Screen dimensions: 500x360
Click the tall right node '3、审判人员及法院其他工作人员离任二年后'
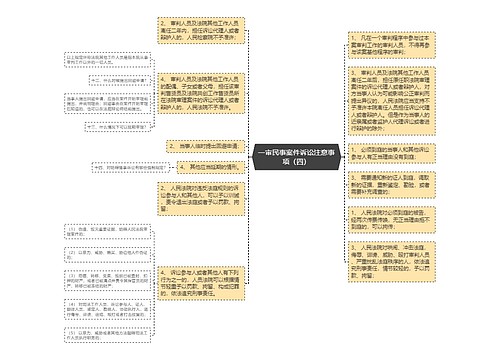point(392,101)
